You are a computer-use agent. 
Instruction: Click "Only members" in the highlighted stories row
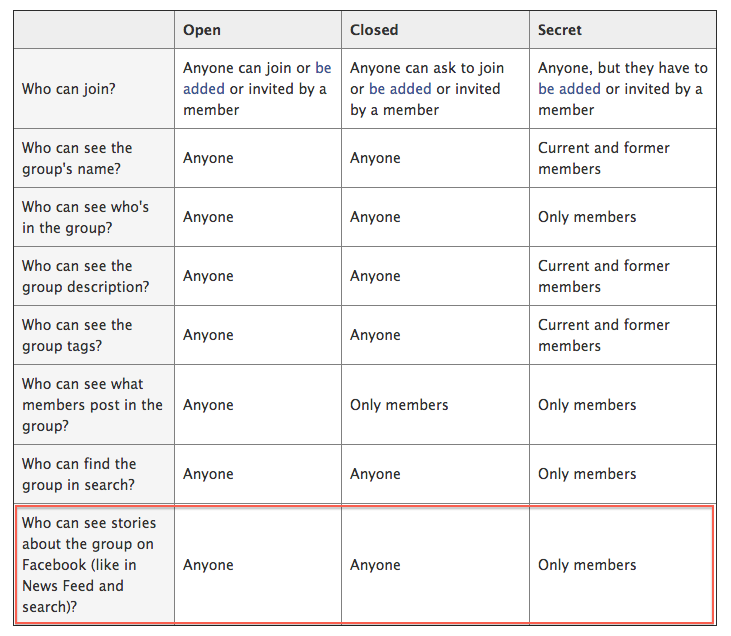(x=587, y=565)
